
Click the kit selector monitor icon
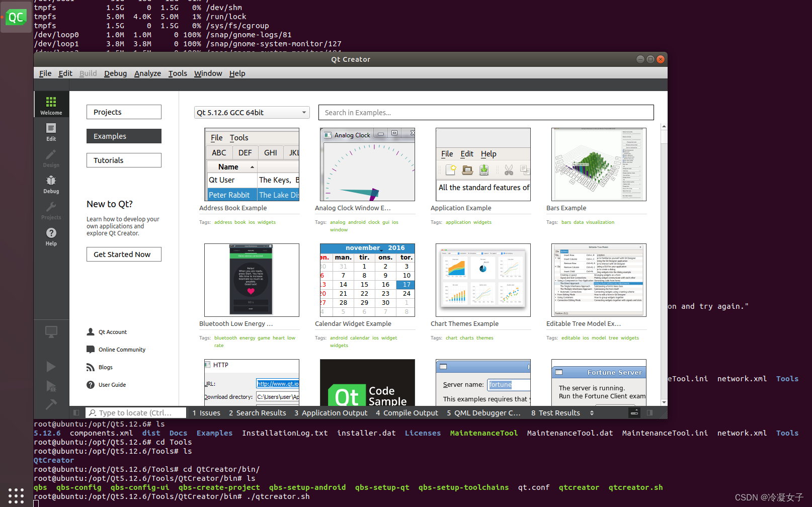pyautogui.click(x=51, y=331)
